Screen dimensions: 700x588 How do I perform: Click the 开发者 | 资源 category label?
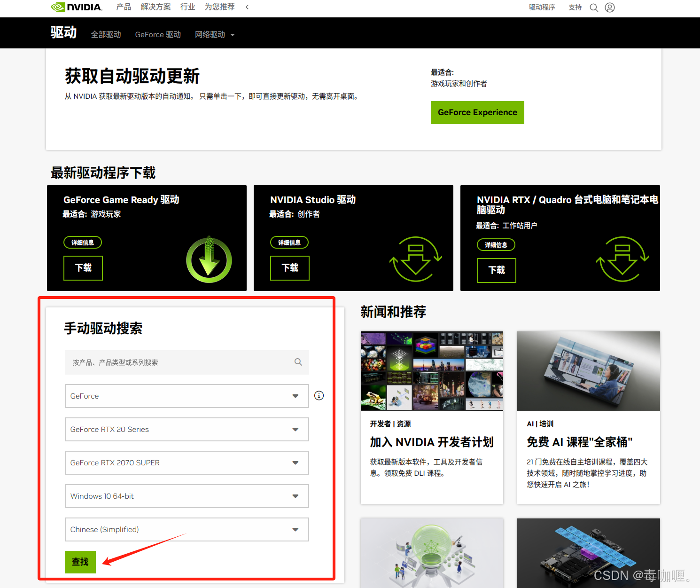pyautogui.click(x=390, y=423)
